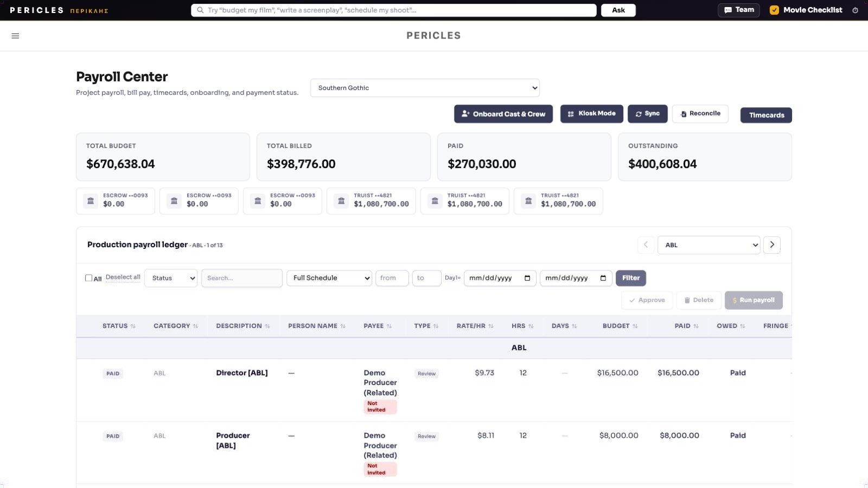Sync payroll data

648,114
